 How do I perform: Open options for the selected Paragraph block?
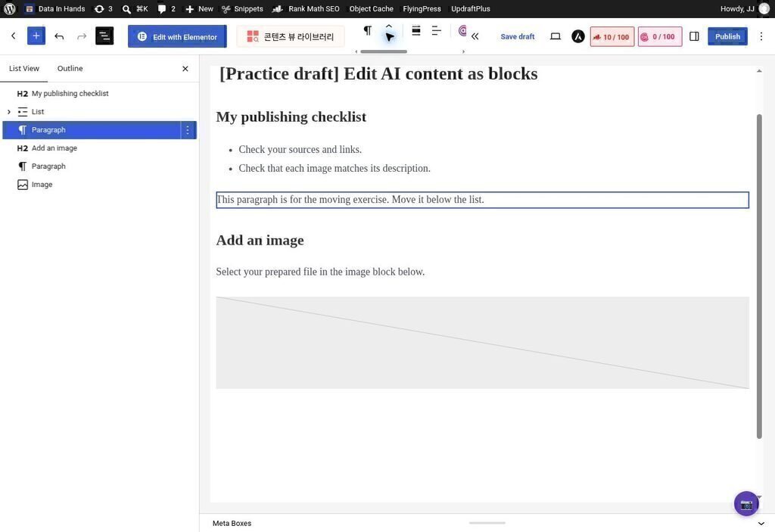pyautogui.click(x=188, y=130)
